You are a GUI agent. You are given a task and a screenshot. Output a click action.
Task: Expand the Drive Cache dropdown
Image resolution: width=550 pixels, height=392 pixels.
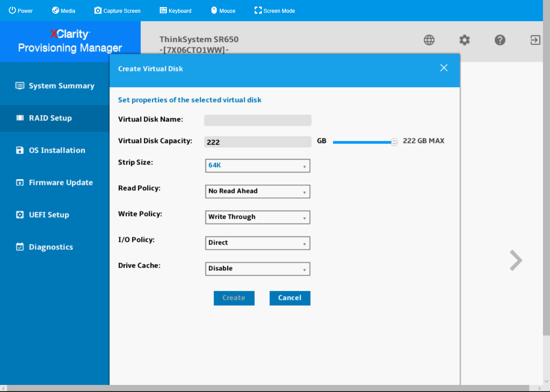pos(258,268)
